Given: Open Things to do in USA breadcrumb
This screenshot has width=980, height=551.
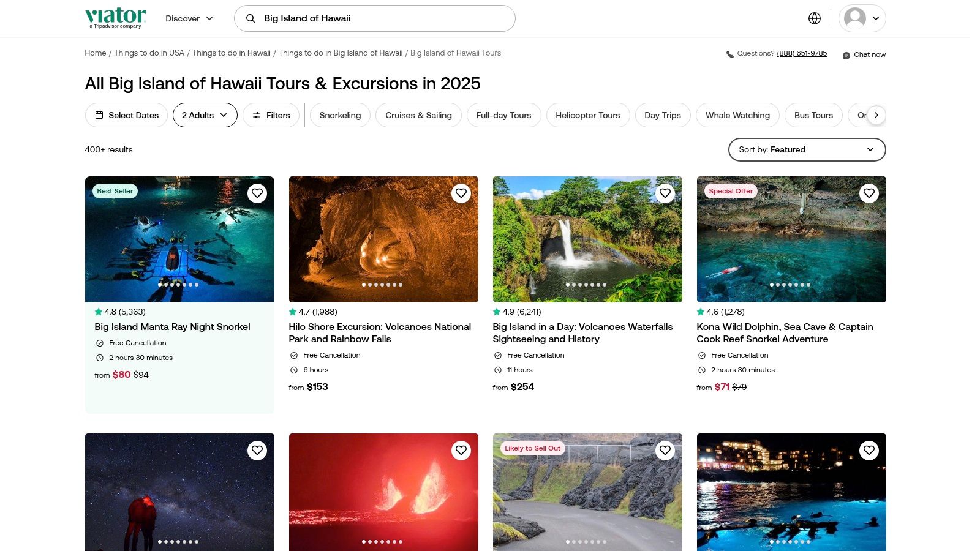Looking at the screenshot, I should pos(149,53).
